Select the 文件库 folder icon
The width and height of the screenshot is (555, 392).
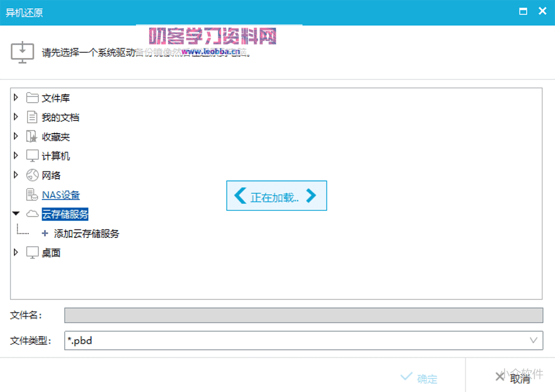[32, 98]
